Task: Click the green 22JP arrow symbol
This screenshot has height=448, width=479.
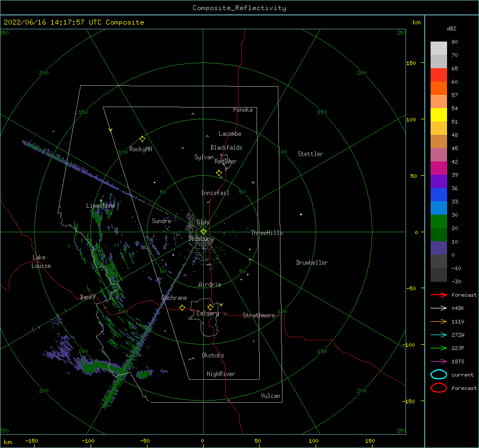Action: (439, 348)
